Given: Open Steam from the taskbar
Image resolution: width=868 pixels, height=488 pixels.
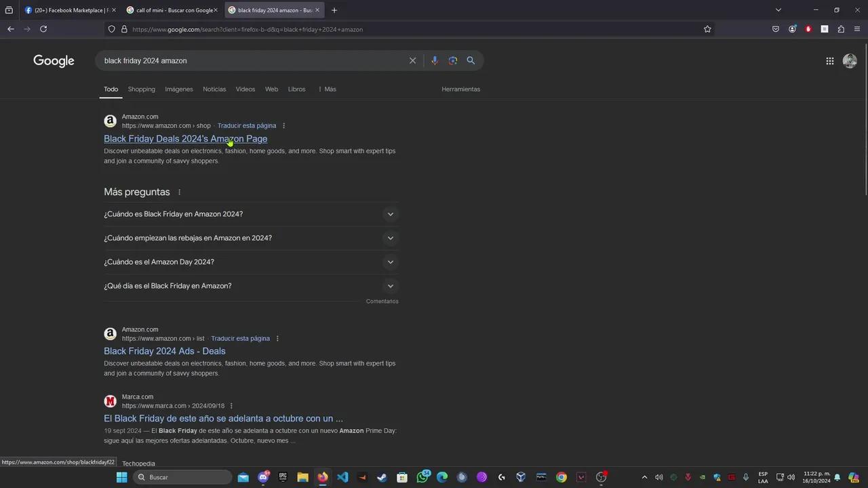Looking at the screenshot, I should [382, 477].
